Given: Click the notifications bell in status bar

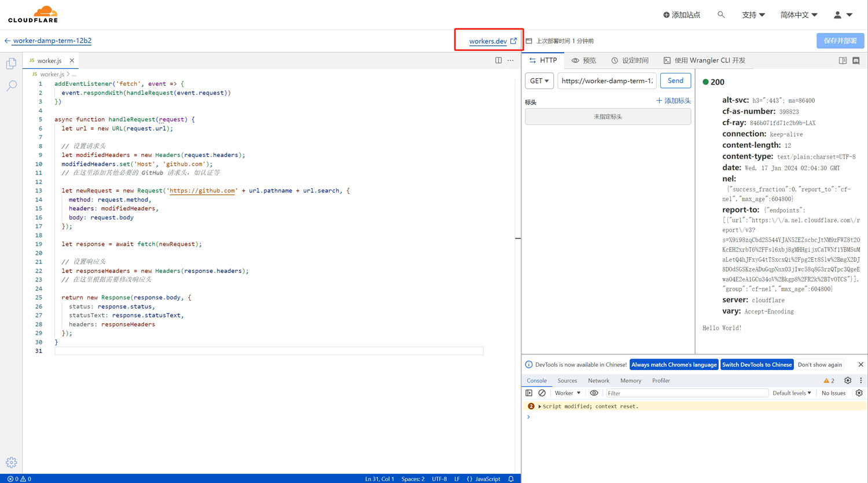Looking at the screenshot, I should [x=511, y=479].
